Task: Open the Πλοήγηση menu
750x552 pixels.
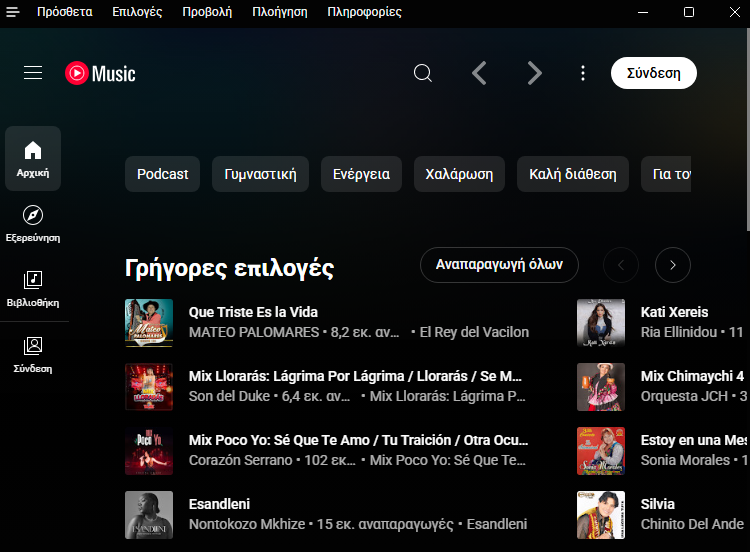Action: click(x=280, y=12)
